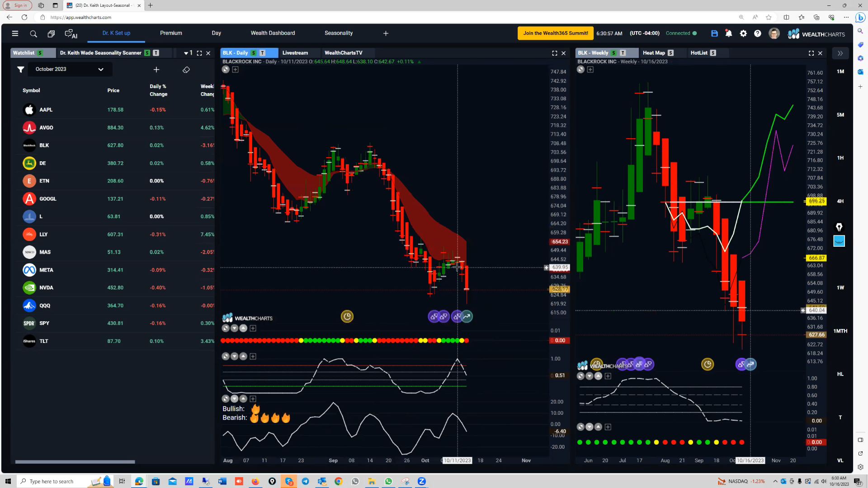The height and width of the screenshot is (488, 868).
Task: Click Join the Wealth365 Summit button
Action: (556, 33)
